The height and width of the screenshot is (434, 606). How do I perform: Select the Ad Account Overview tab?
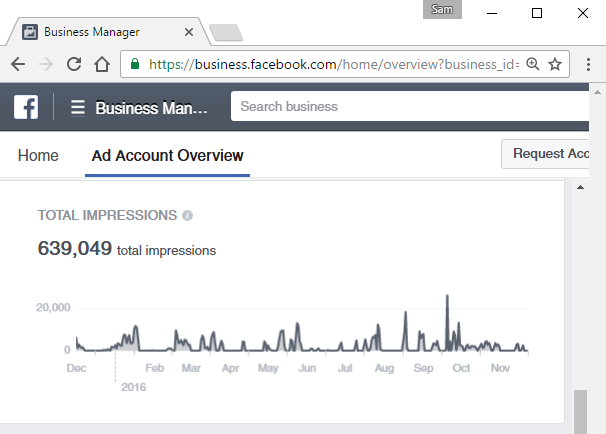click(x=167, y=155)
